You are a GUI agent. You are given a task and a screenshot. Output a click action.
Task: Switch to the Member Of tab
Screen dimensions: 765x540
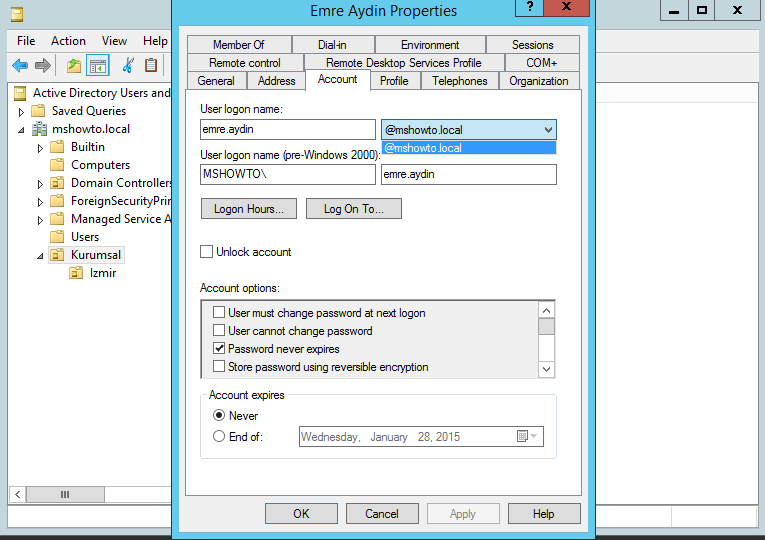tap(238, 45)
